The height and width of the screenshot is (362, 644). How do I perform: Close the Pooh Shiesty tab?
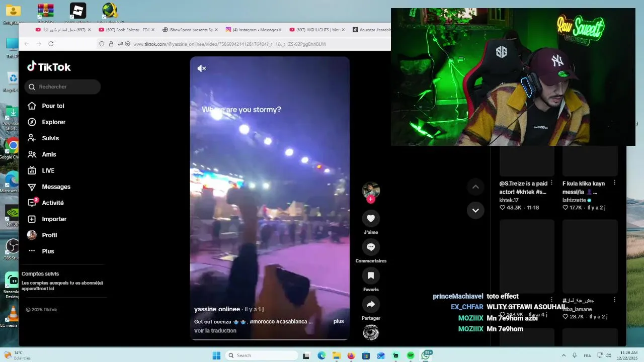(153, 30)
